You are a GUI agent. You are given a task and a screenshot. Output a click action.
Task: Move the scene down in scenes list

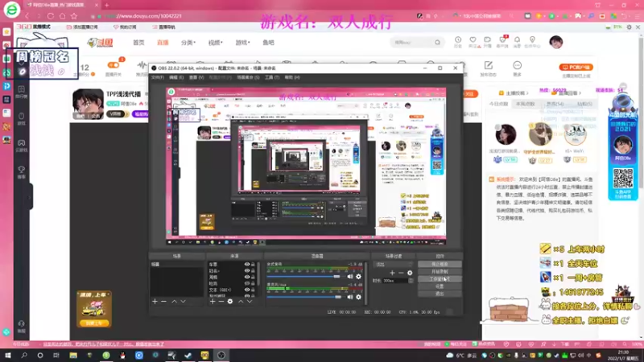184,301
